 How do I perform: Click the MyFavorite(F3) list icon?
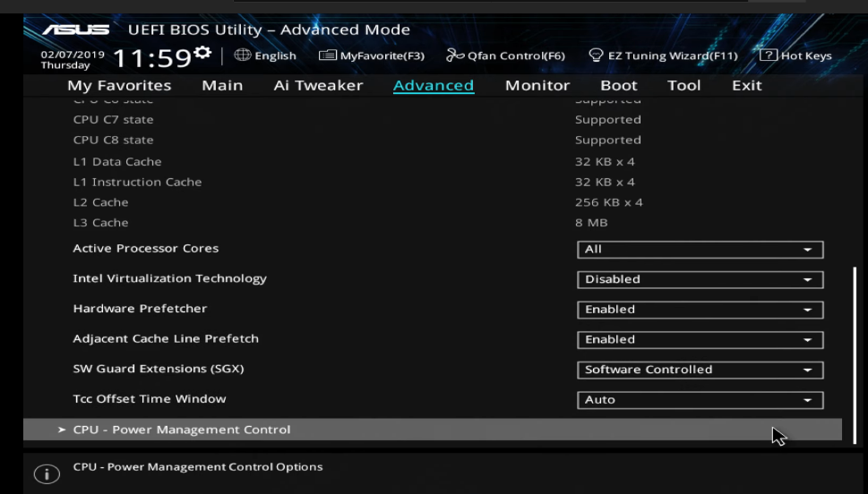pyautogui.click(x=327, y=55)
